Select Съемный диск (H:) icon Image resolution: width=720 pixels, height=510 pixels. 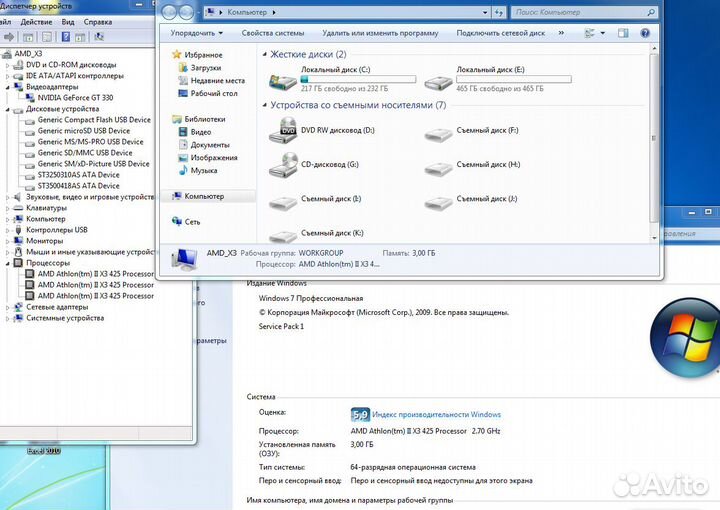pos(438,168)
